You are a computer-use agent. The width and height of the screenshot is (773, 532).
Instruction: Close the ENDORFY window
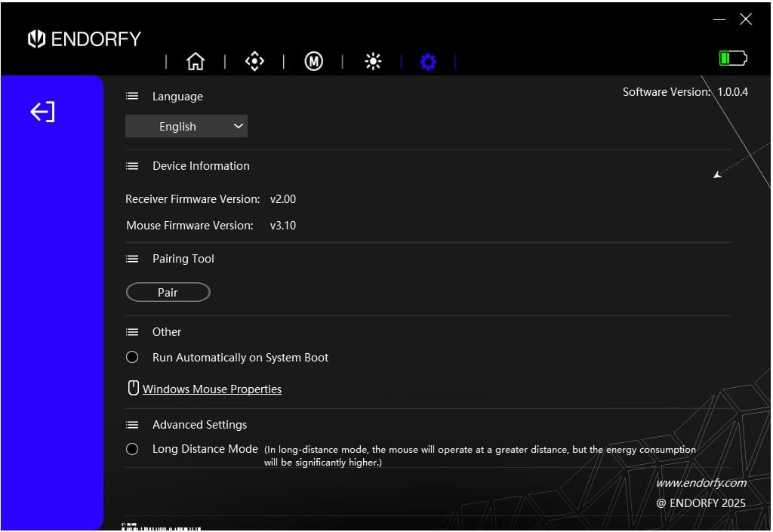click(x=746, y=19)
